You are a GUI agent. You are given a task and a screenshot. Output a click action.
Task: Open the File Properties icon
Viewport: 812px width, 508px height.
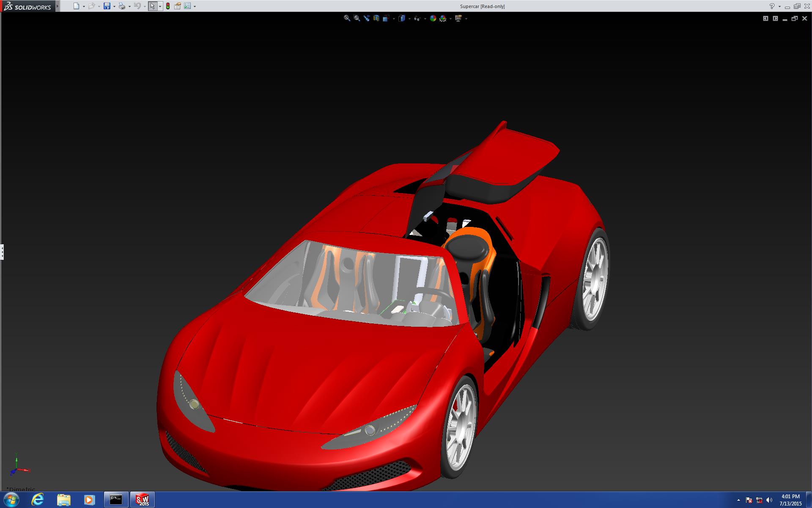(x=178, y=6)
